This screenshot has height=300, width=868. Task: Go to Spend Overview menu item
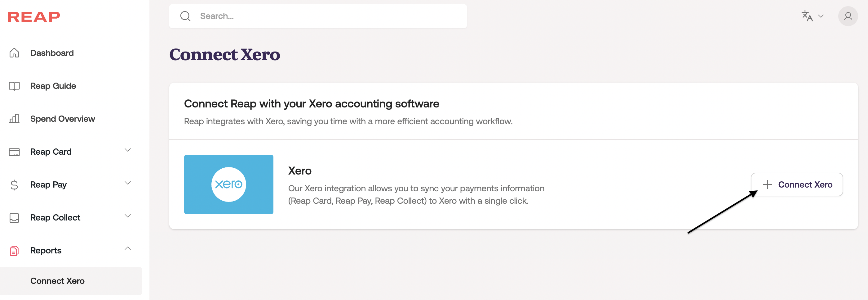(63, 119)
